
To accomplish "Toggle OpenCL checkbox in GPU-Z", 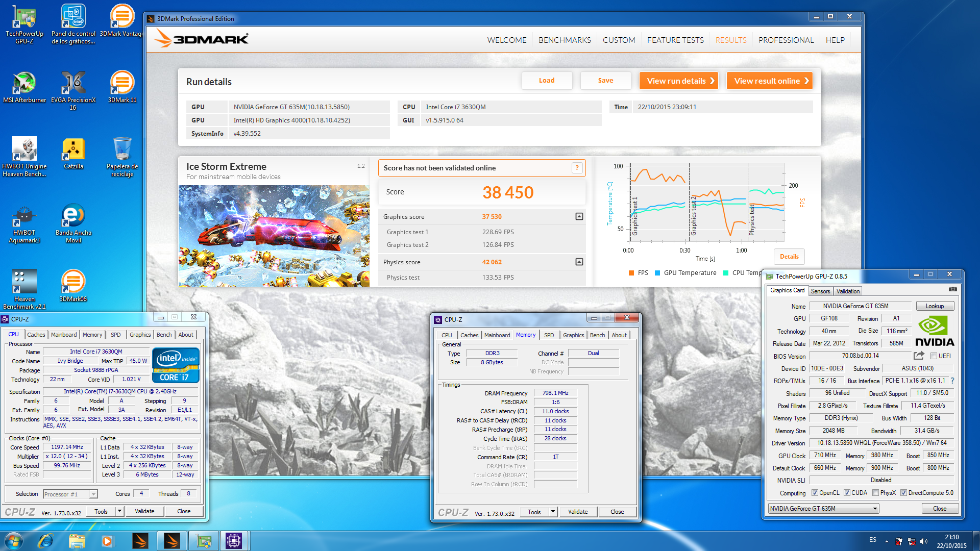I will click(815, 493).
